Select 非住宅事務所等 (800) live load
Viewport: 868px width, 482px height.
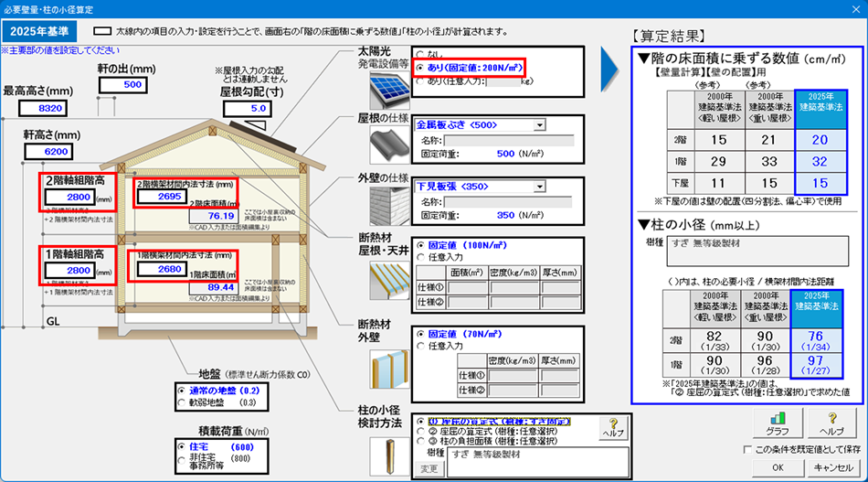coord(181,460)
